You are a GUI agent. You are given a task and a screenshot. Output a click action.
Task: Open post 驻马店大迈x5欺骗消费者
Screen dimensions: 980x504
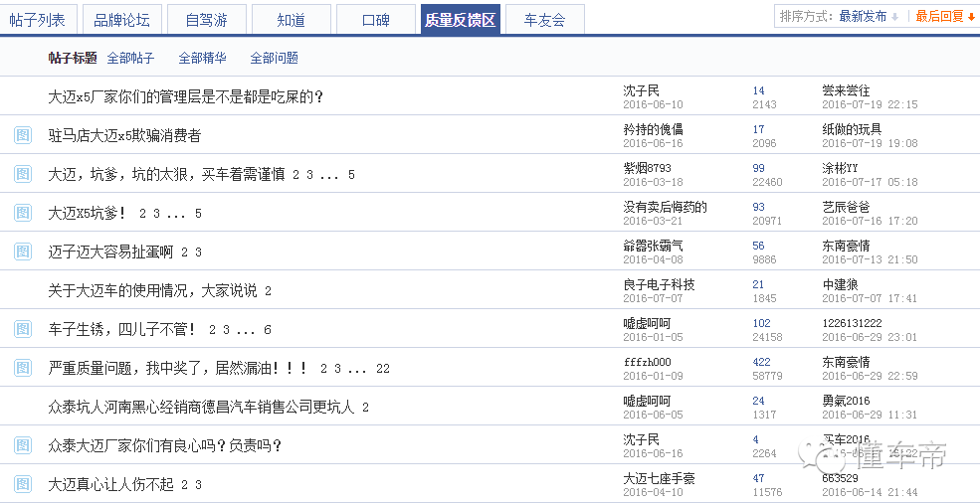[x=124, y=135]
